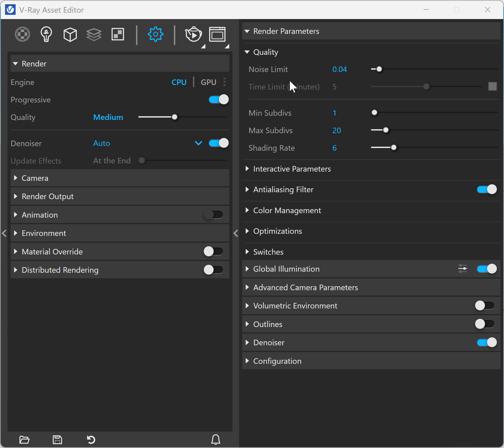Image resolution: width=504 pixels, height=448 pixels.
Task: Collapse the right panel with middle arrow
Action: [x=236, y=233]
